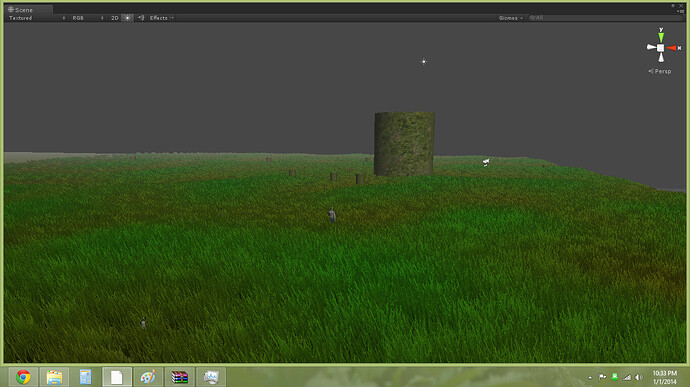Open WinRAR from the taskbar
This screenshot has height=387, width=690.
coord(180,377)
